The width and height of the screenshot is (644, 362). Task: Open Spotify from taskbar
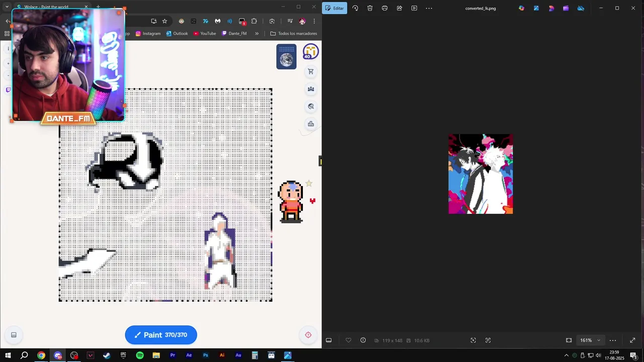pos(140,355)
